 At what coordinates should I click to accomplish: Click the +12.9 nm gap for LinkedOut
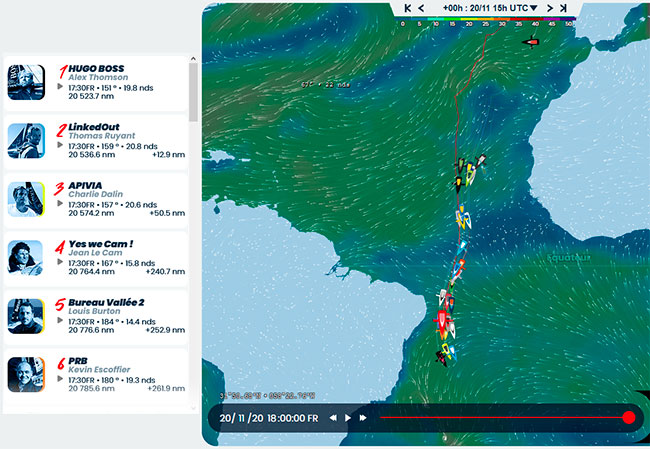169,155
